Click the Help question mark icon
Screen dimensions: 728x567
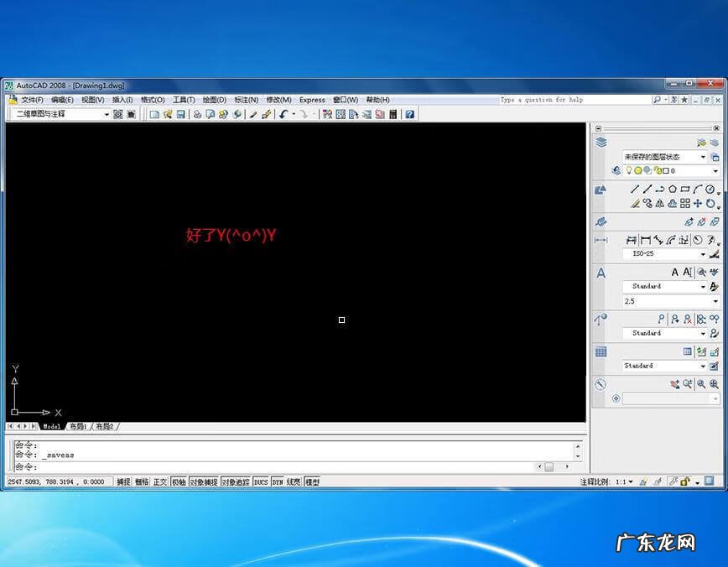409,114
